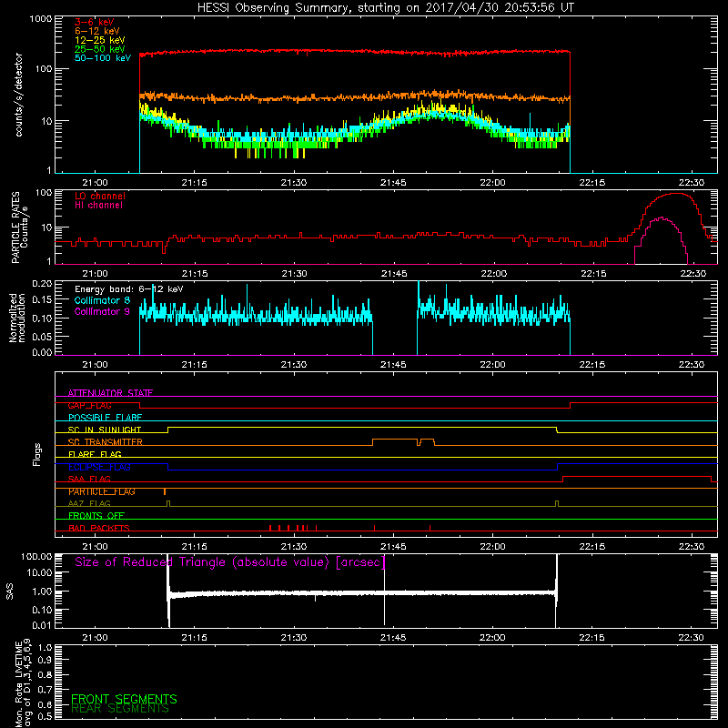
Task: Click the 'SC_IN_SUNLIGHT' flag label
Action: coord(105,430)
